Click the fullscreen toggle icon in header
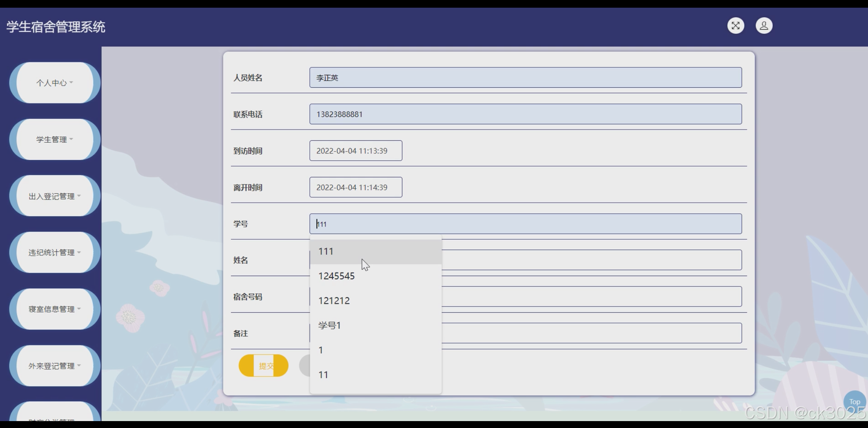Image resolution: width=868 pixels, height=428 pixels. tap(735, 26)
